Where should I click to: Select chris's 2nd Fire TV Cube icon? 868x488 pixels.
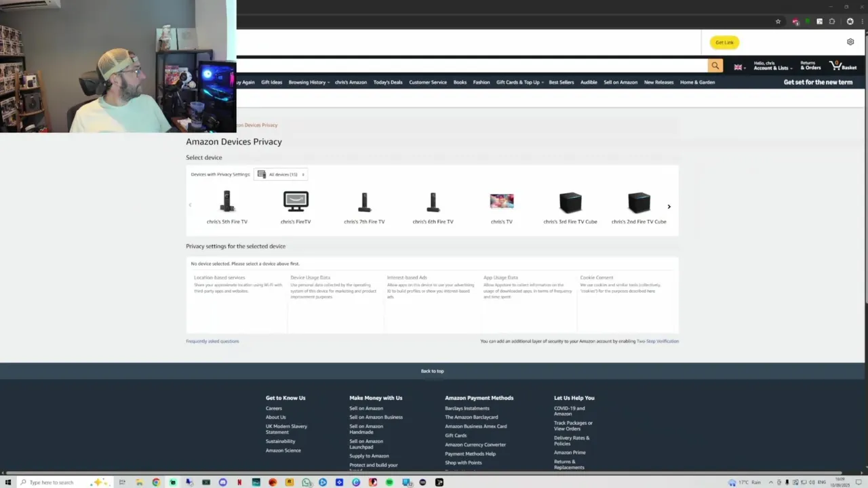639,203
